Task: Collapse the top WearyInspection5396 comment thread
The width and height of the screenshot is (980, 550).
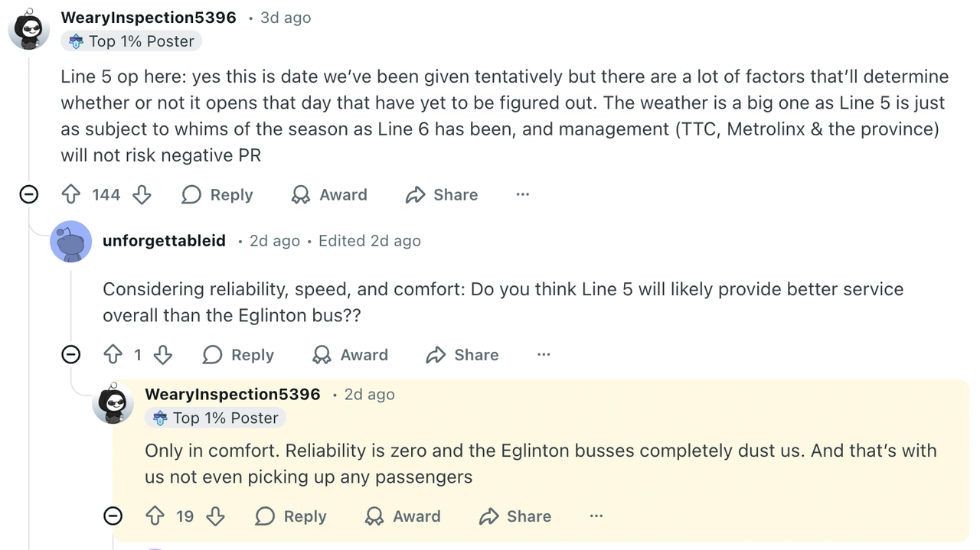Action: [x=29, y=194]
